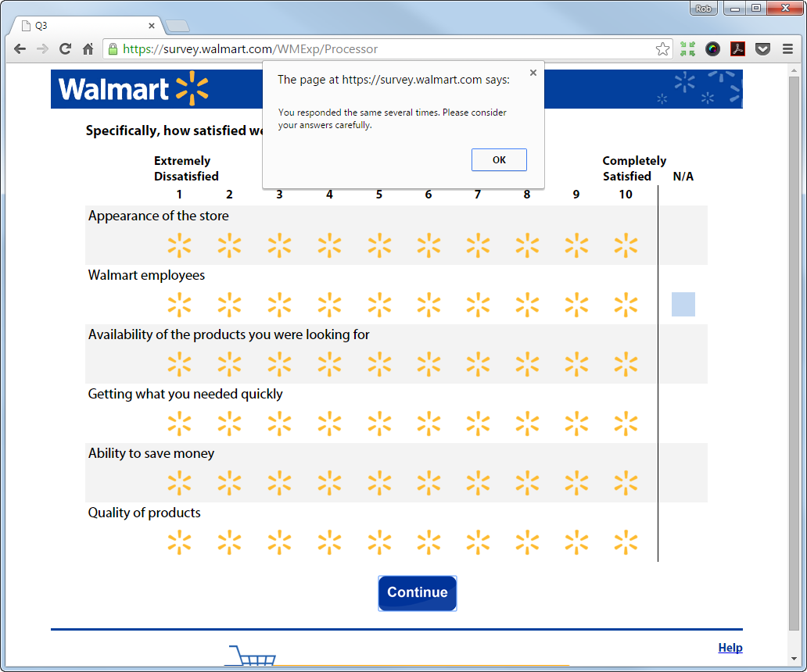Switch to the Q3 browser tab
Viewport: 807px width, 672px height.
tap(78, 24)
